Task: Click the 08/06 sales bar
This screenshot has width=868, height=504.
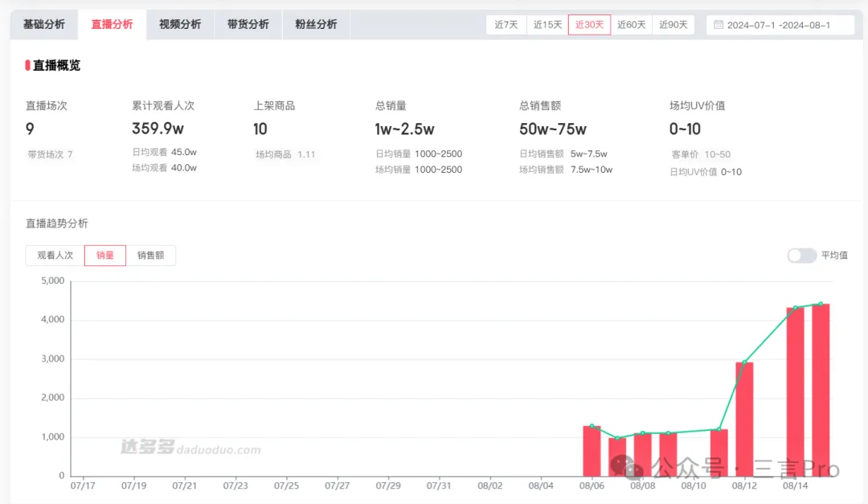Action: 592,451
